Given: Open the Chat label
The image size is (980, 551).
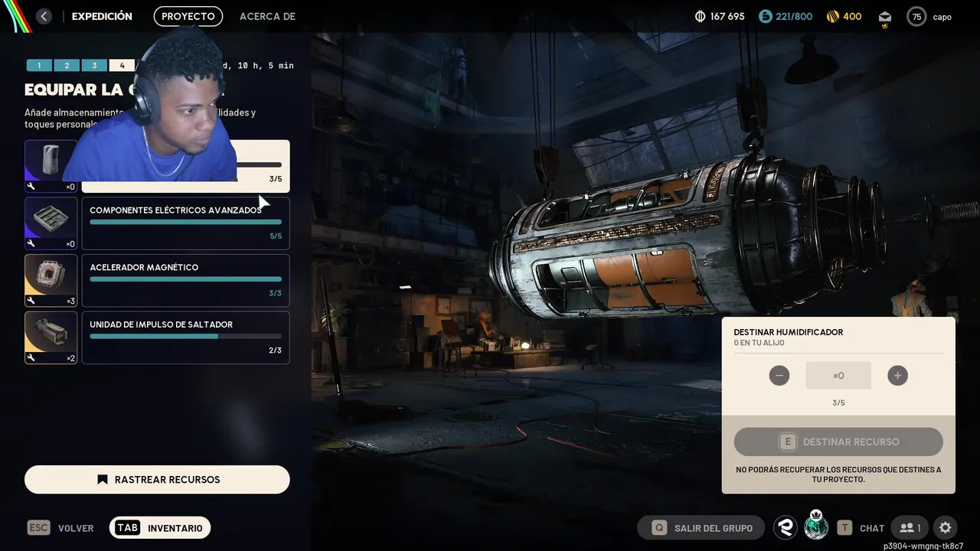Looking at the screenshot, I should tap(872, 528).
